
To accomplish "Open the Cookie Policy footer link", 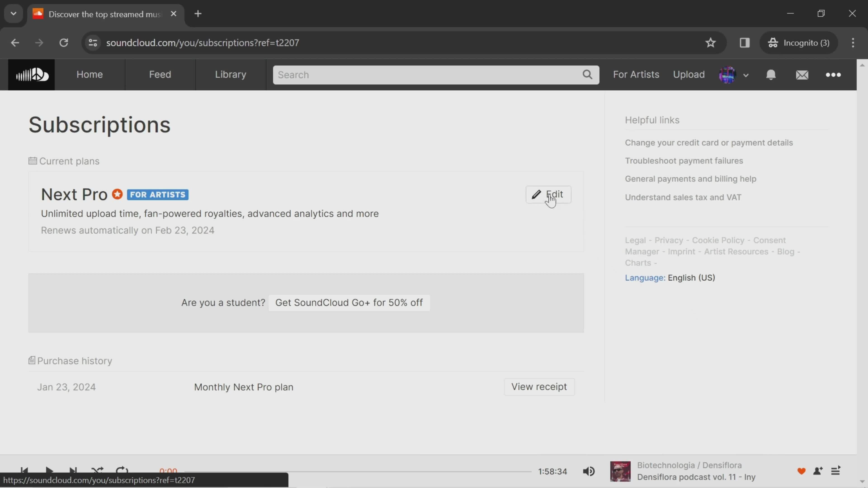I will [718, 240].
